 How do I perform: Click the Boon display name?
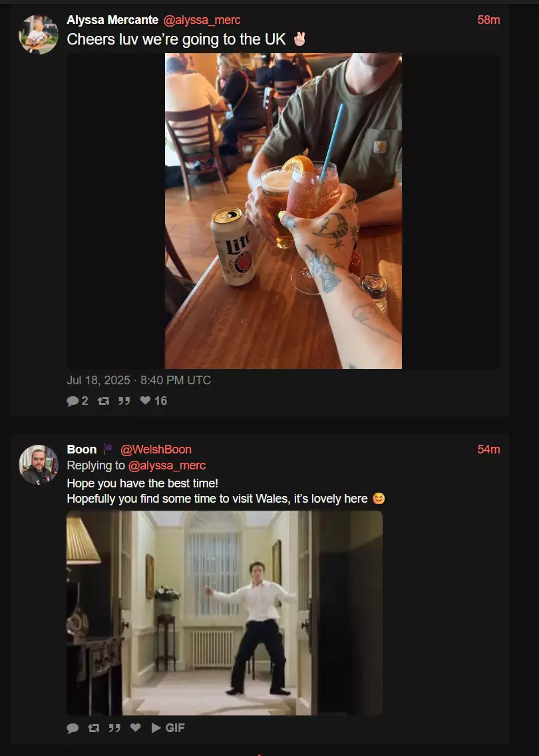click(x=82, y=449)
